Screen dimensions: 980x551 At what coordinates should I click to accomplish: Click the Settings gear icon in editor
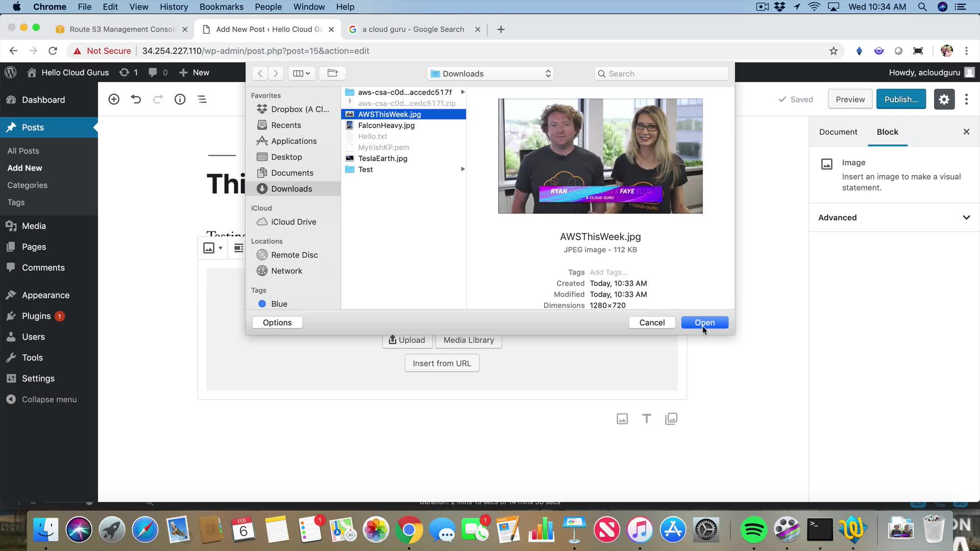click(x=944, y=99)
